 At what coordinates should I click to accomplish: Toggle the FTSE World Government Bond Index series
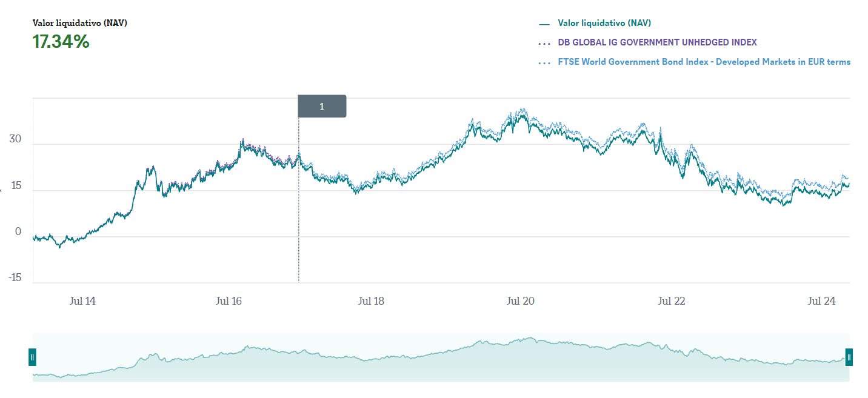[x=704, y=62]
